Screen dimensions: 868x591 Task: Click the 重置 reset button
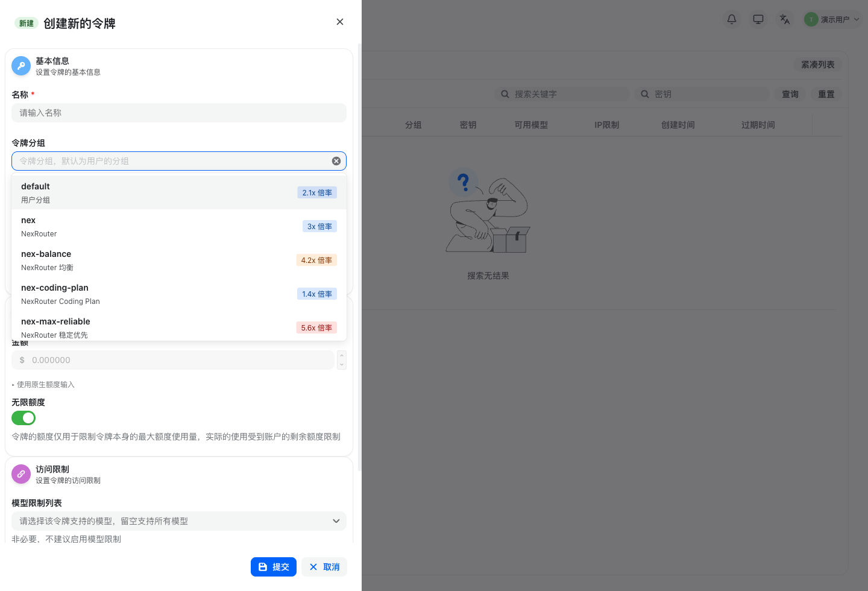(826, 94)
